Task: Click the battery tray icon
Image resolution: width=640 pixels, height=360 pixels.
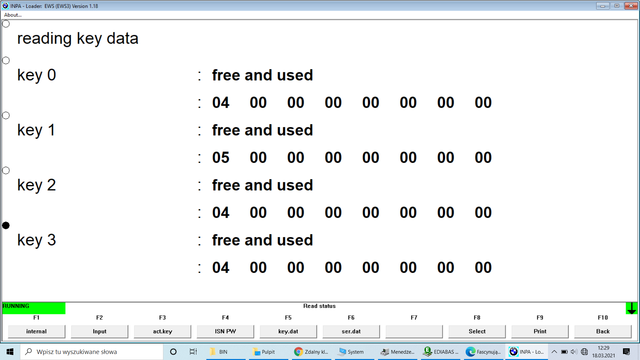Action: [x=564, y=351]
